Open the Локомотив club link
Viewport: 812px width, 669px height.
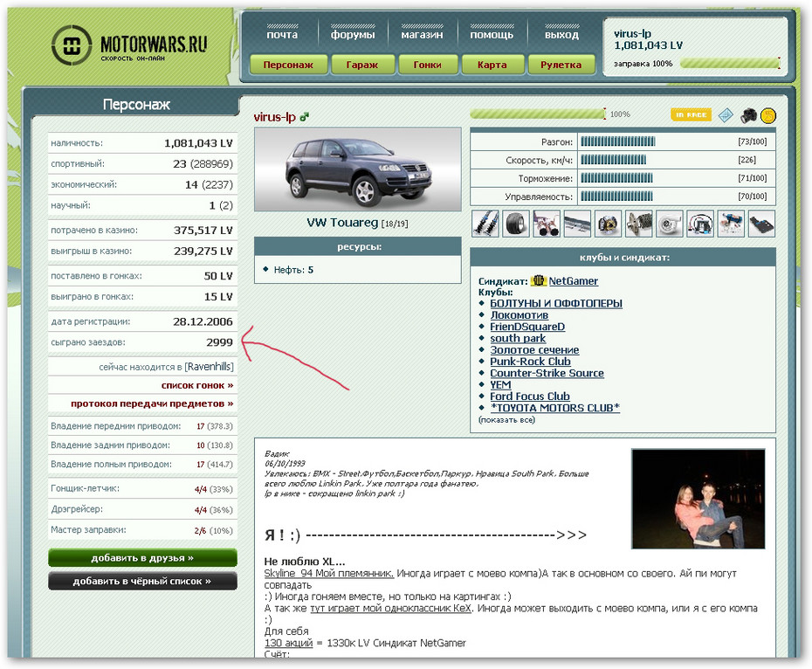click(519, 315)
